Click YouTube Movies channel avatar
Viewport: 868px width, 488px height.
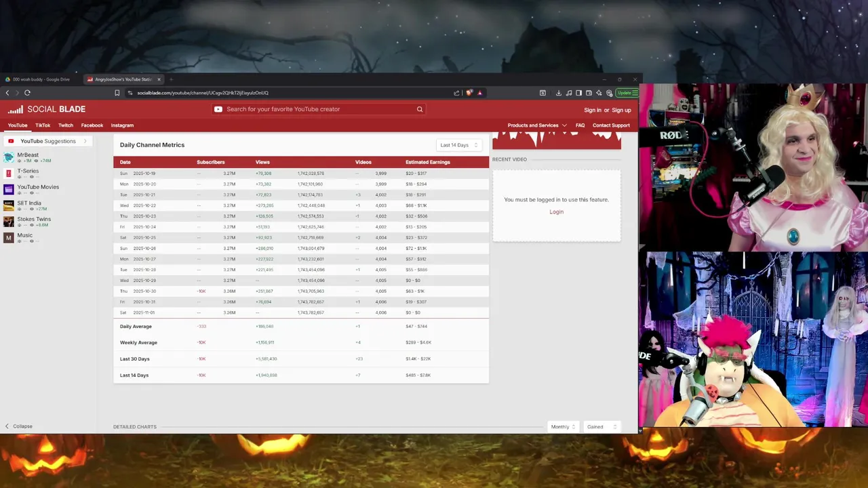(8, 189)
